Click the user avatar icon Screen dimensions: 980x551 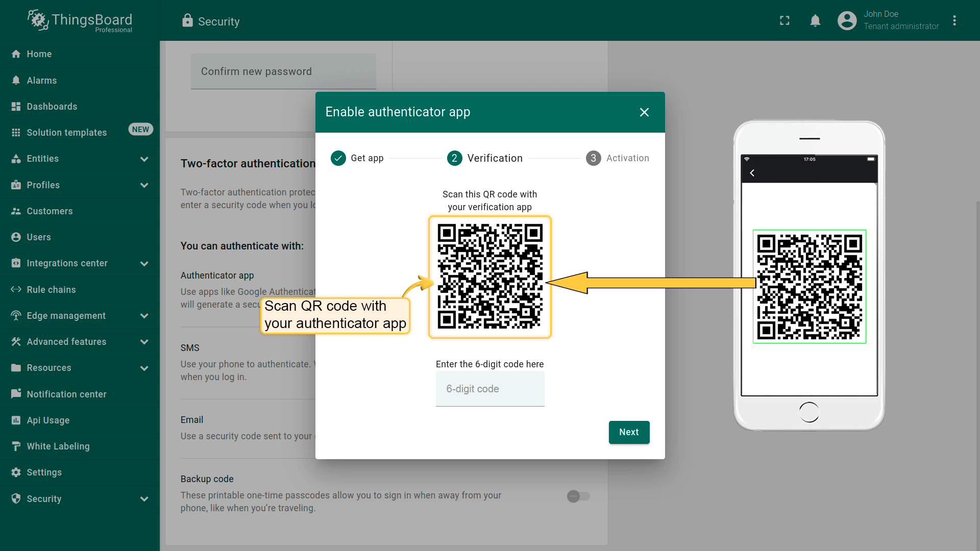point(847,20)
